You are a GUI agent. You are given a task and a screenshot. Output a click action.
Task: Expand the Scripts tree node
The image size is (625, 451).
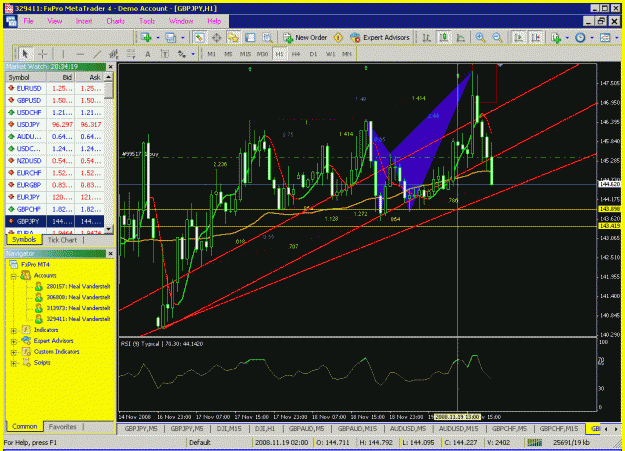(x=14, y=363)
